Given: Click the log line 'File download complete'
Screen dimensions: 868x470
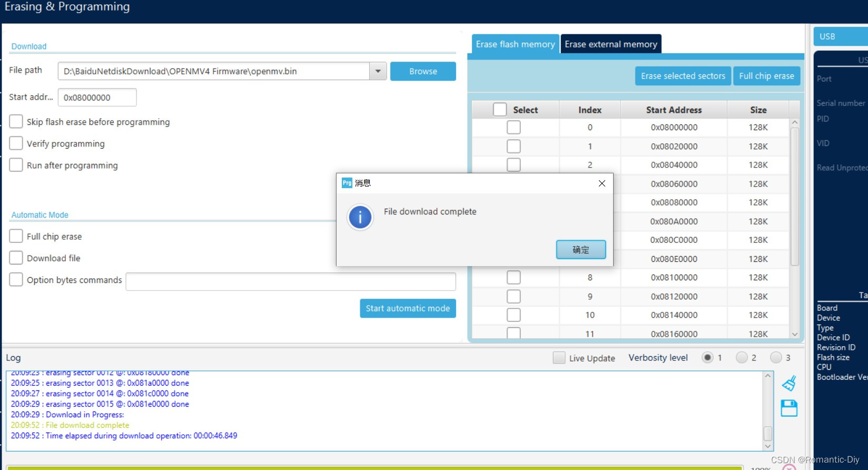Looking at the screenshot, I should (70, 425).
